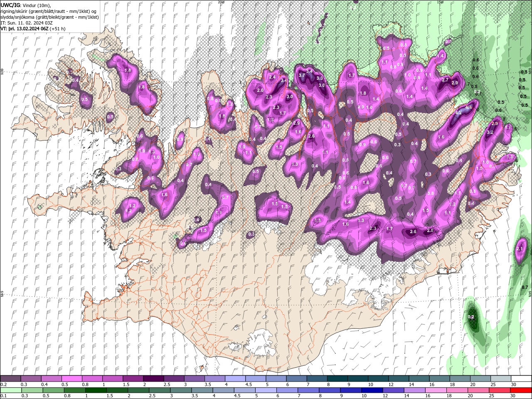Pick the light violet 14 swatch in lower legend
532x399 pixels.
(x=414, y=390)
